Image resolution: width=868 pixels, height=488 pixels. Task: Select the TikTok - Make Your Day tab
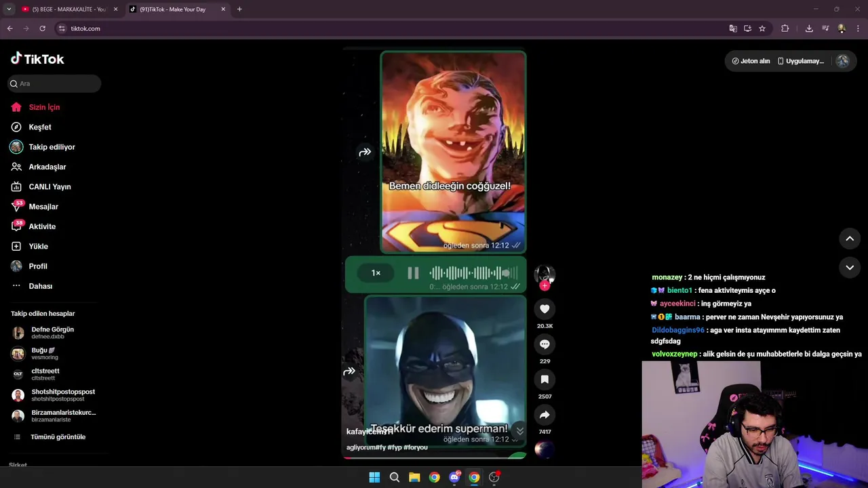[x=178, y=9]
